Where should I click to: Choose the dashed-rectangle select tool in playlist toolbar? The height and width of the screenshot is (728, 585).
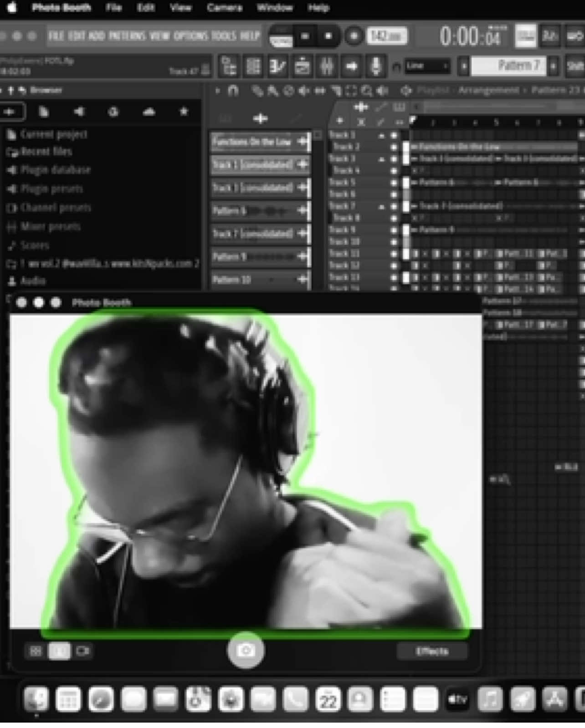[x=351, y=91]
